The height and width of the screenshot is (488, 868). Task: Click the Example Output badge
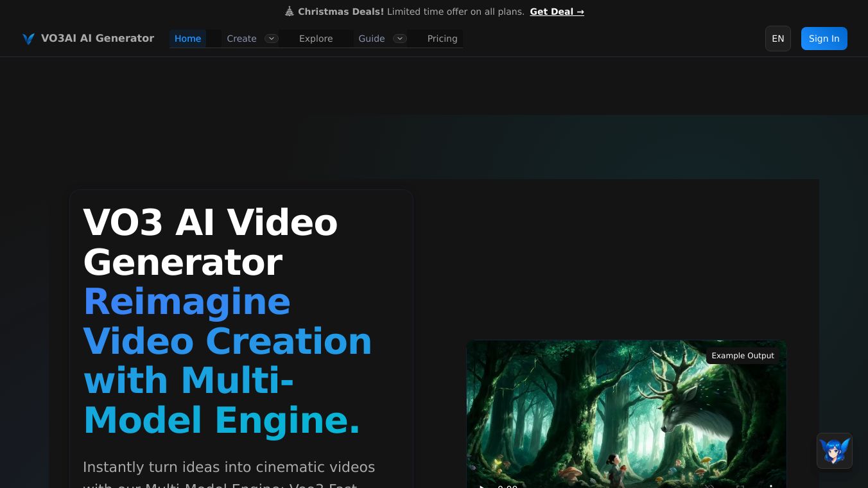point(743,356)
